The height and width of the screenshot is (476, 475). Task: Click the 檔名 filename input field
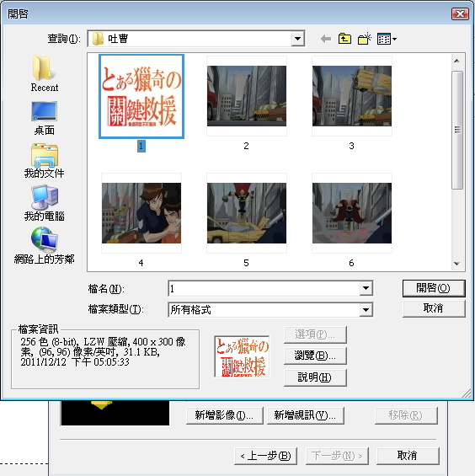point(264,288)
